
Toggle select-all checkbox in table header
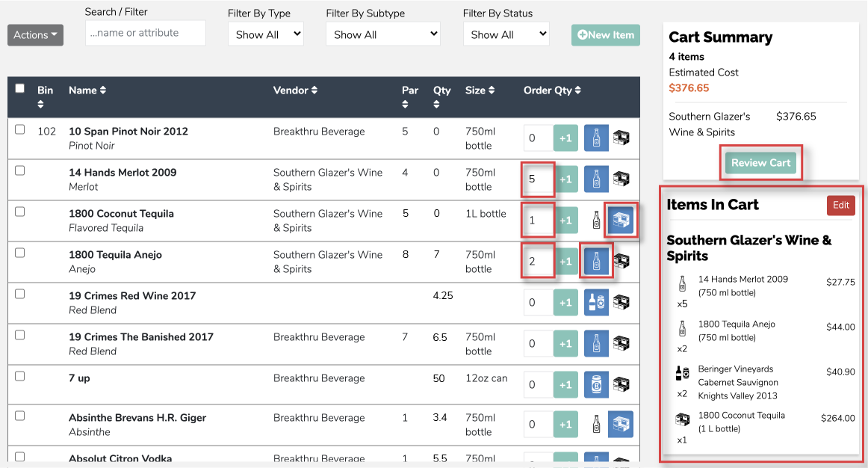pyautogui.click(x=20, y=88)
